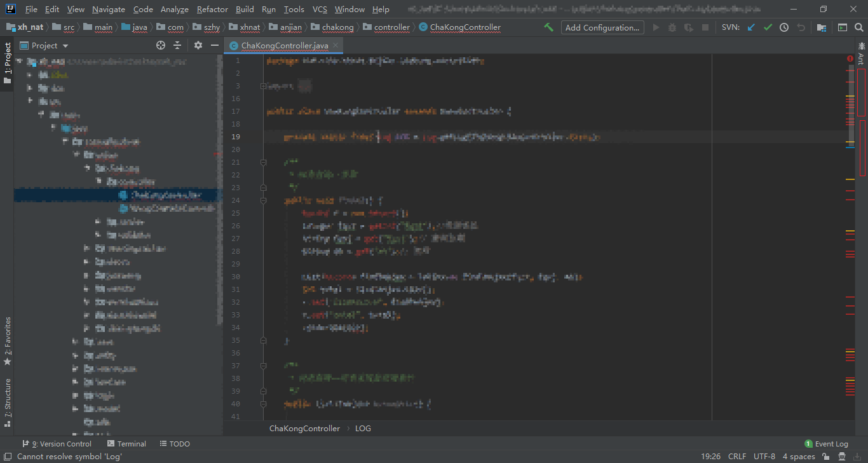Open the Add Configuration dropdown
868x463 pixels.
(x=602, y=27)
